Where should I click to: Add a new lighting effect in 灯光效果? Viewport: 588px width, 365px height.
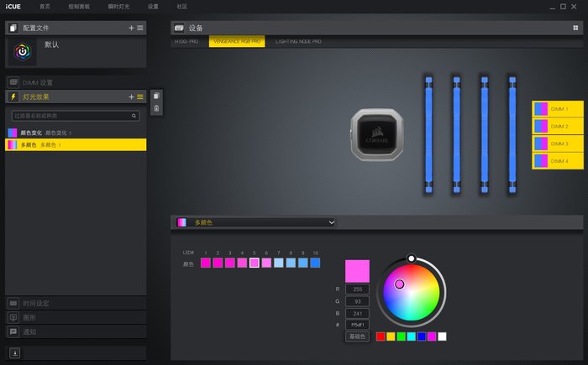point(131,96)
